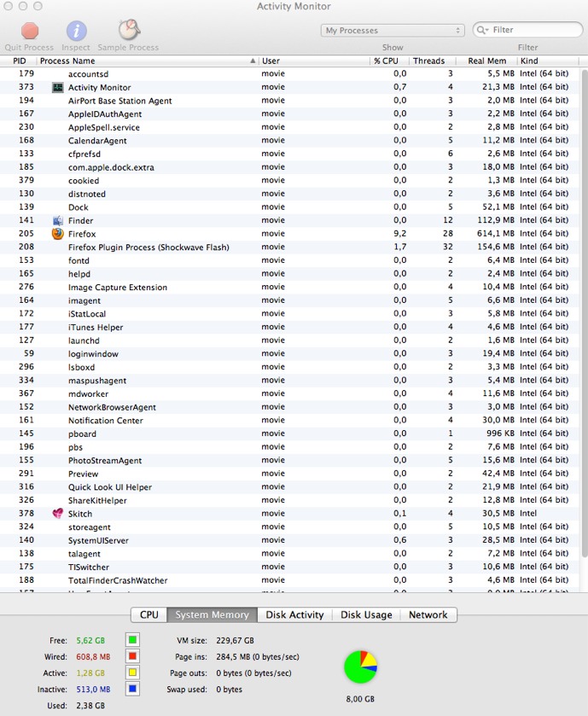Select the imagent process
Viewport: 588px width, 716px height.
click(290, 300)
